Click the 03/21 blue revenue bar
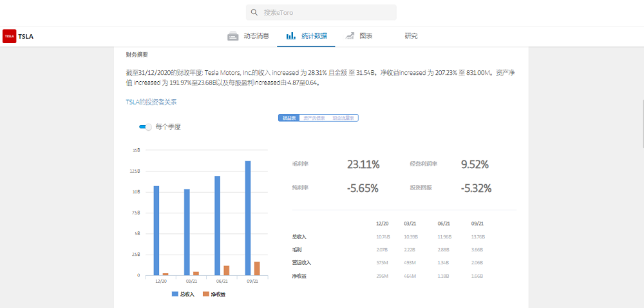 click(x=187, y=232)
